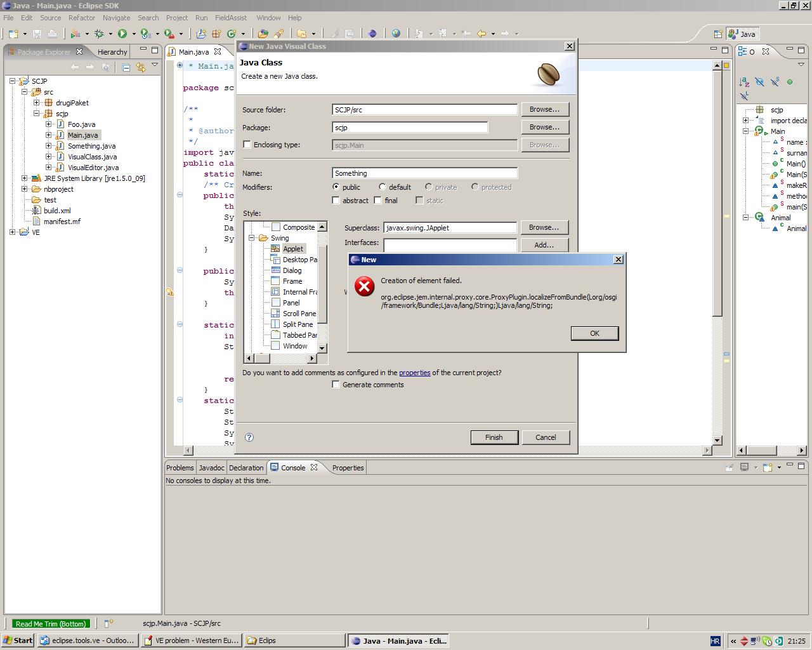Collapse the Swing folder in Style tree

point(251,238)
